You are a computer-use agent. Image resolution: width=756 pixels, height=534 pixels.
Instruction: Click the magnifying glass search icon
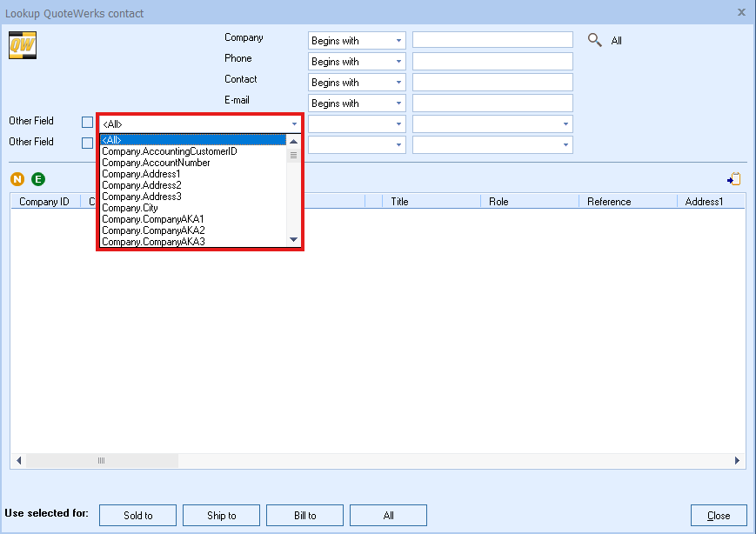click(x=594, y=40)
